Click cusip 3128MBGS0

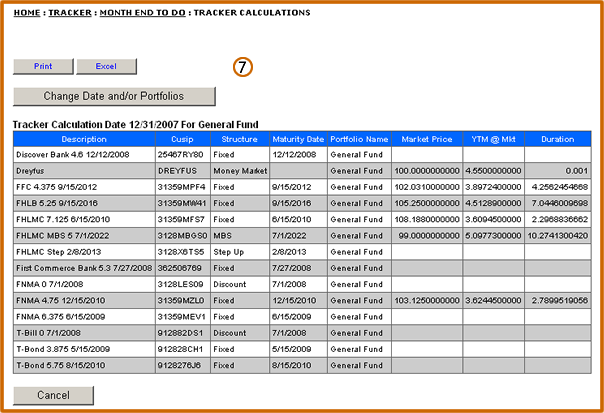(183, 235)
